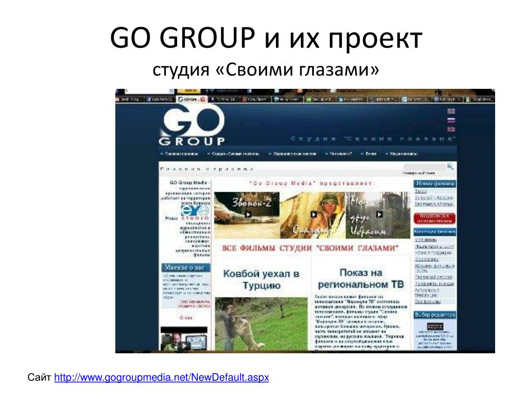Click the "О нас" red link in left column
The height and width of the screenshot is (399, 532).
coord(186,318)
